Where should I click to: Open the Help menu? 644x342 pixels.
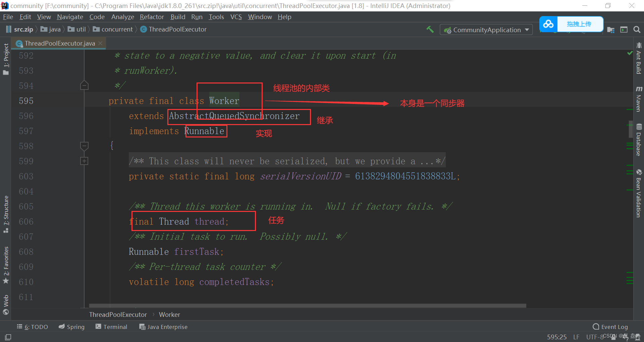click(x=284, y=17)
